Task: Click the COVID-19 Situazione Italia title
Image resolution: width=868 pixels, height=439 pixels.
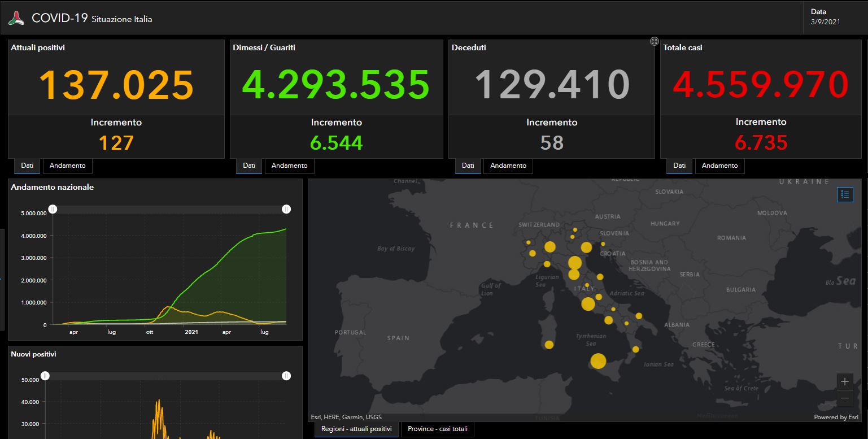Action: coord(91,18)
